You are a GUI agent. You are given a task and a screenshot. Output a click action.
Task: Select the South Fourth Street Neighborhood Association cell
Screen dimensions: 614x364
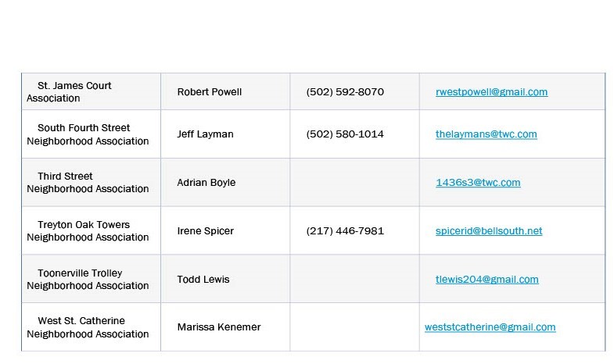pyautogui.click(x=87, y=134)
